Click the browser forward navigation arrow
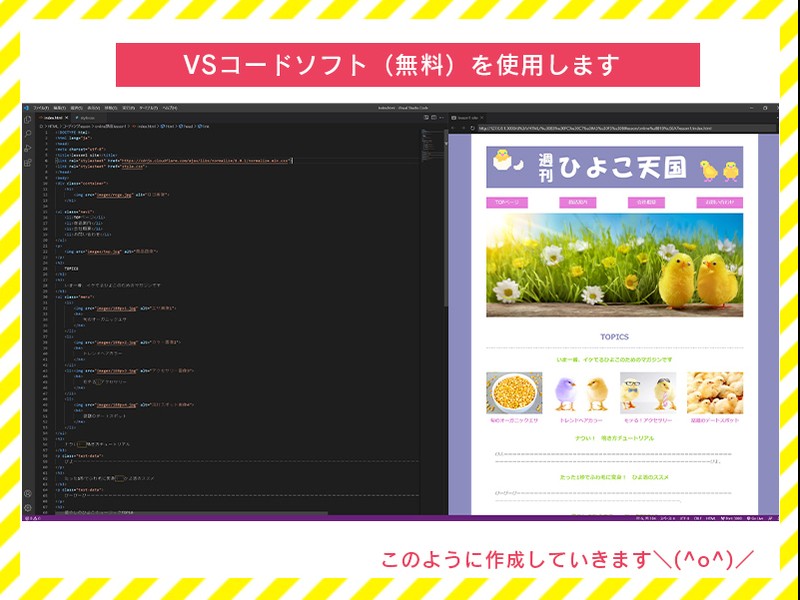800x600 pixels. pyautogui.click(x=463, y=127)
